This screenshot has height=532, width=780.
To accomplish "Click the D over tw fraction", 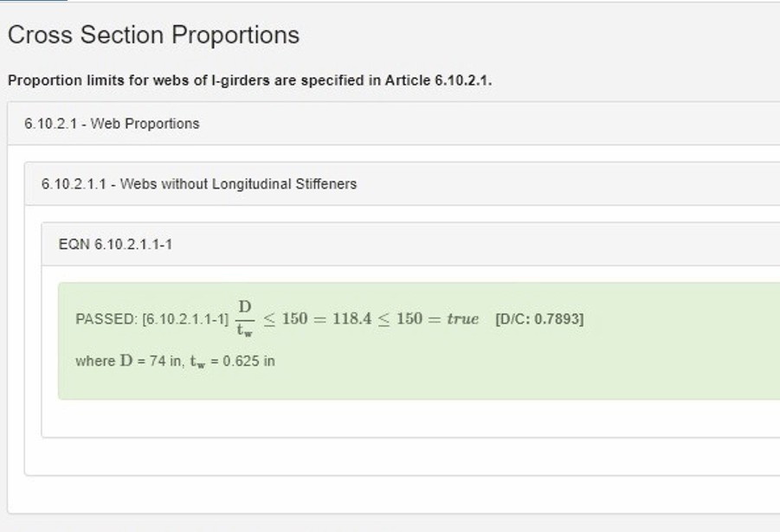I will 244,318.
